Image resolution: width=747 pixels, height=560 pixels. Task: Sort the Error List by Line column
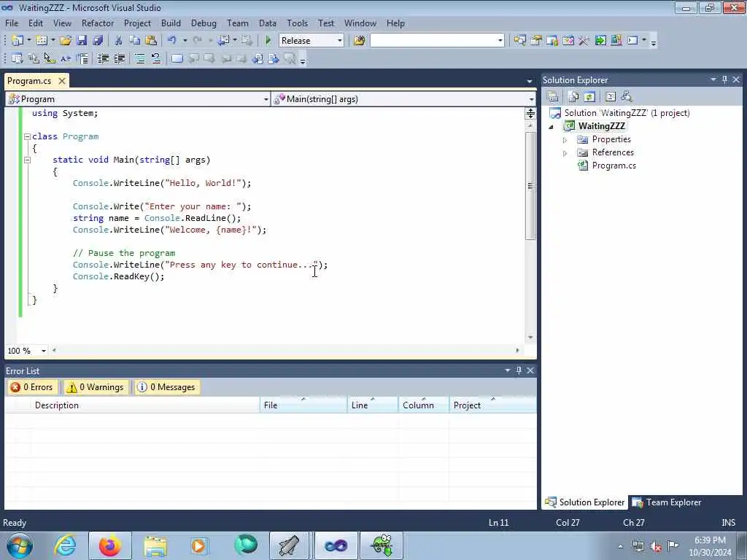point(373,405)
